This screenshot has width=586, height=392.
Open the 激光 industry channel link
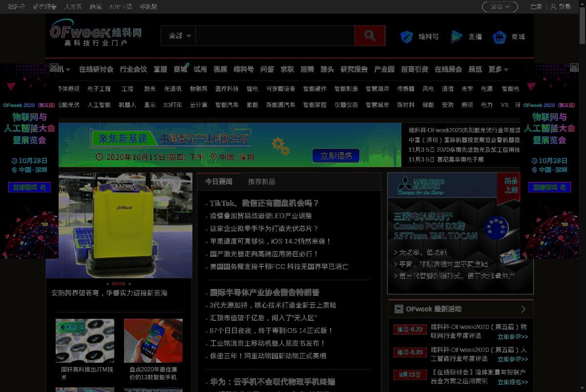point(149,89)
